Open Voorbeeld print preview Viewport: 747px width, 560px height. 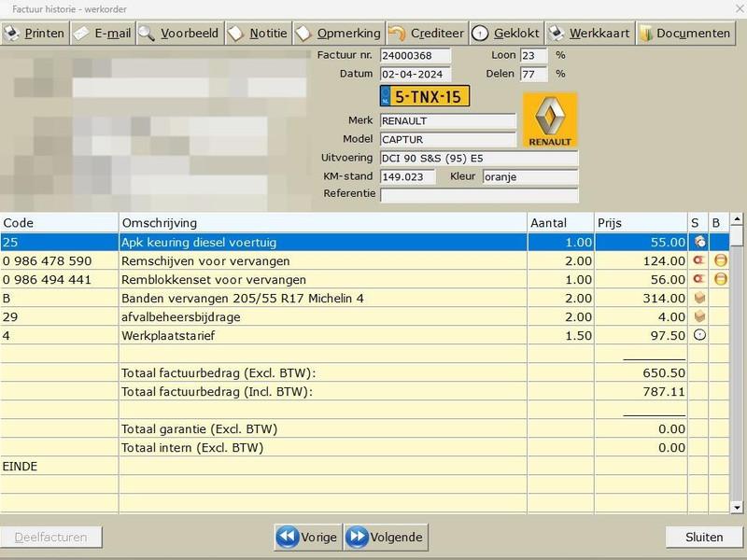click(x=178, y=34)
